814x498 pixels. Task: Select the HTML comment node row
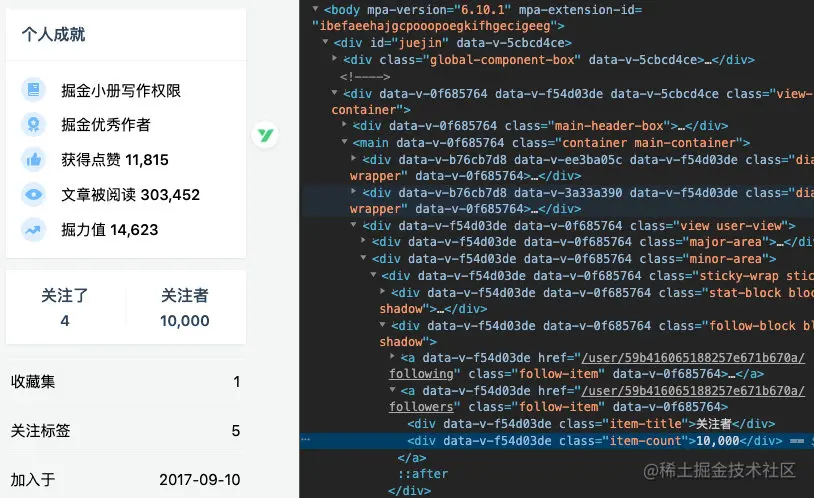[364, 77]
